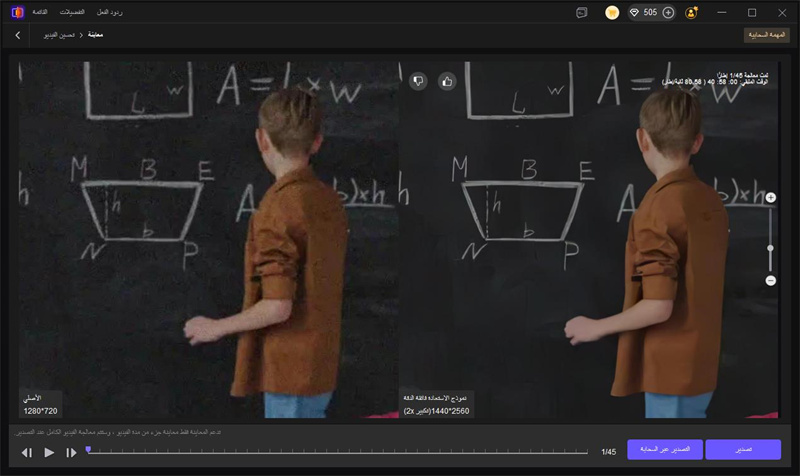Step to the previous frame
This screenshot has width=800, height=476.
(27, 453)
